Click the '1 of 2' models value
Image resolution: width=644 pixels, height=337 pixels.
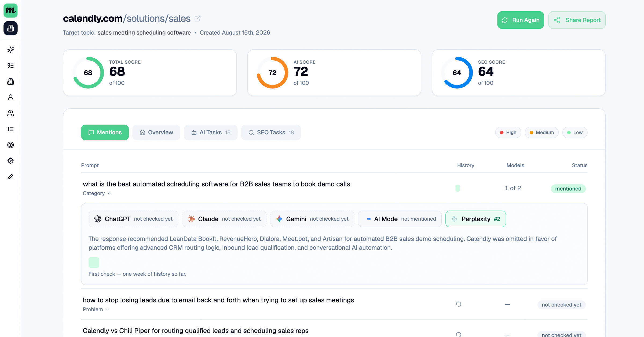[x=513, y=188]
